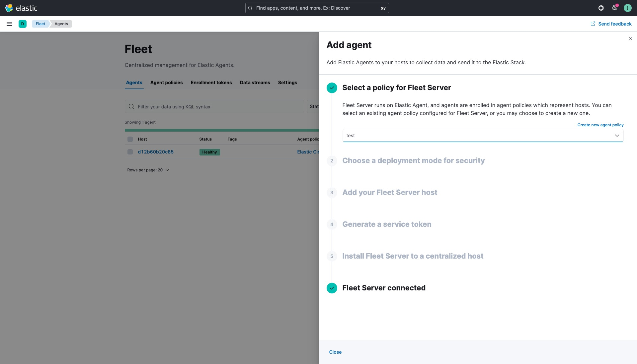Open the user profile avatar menu
The image size is (637, 364).
tap(628, 8)
